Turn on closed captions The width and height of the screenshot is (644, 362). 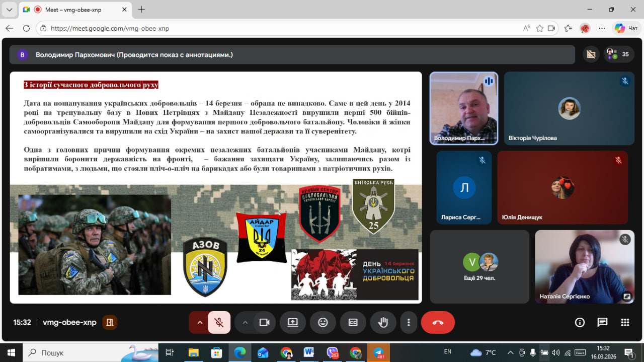(x=353, y=323)
